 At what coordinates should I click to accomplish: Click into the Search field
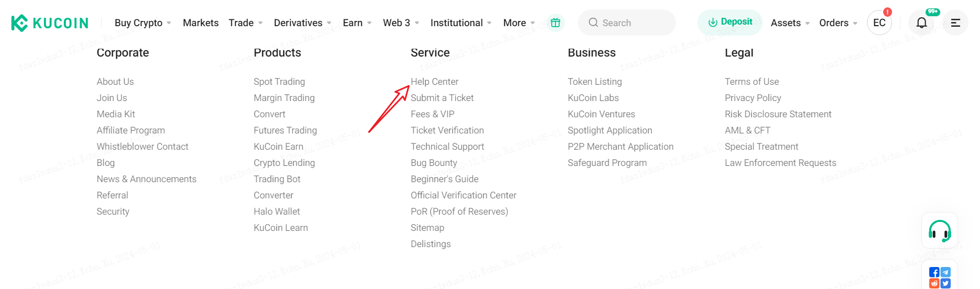pos(627,23)
